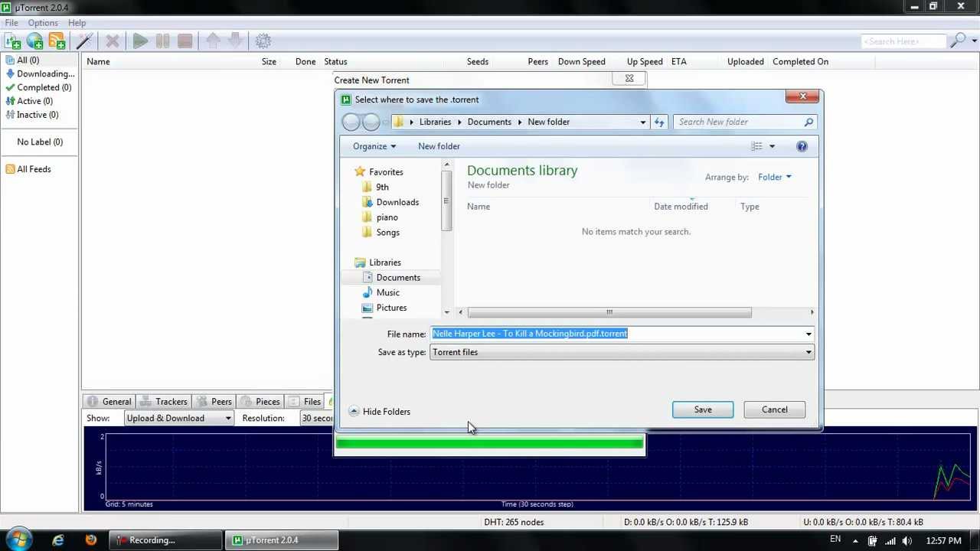Viewport: 980px width, 551px height.
Task: Switch to the Peers tab
Action: click(214, 402)
